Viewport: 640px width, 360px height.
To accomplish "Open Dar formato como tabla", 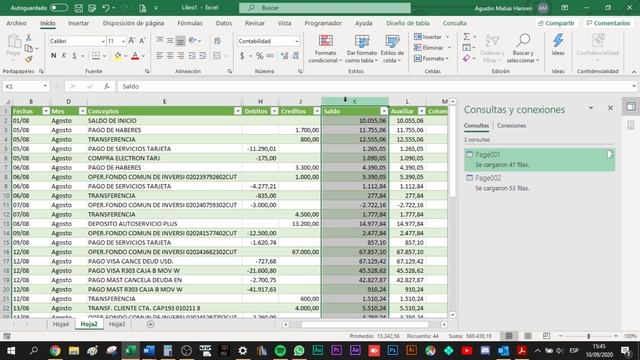I will click(362, 49).
